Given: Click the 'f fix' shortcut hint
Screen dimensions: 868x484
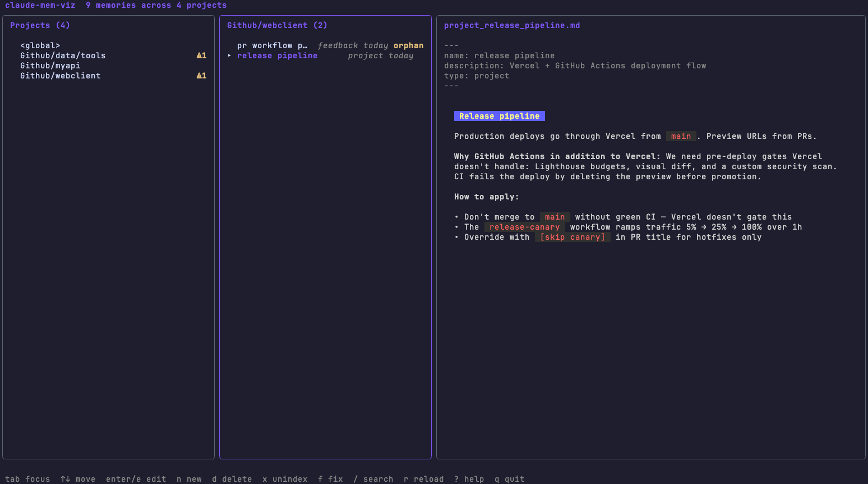Looking at the screenshot, I should [x=330, y=479].
